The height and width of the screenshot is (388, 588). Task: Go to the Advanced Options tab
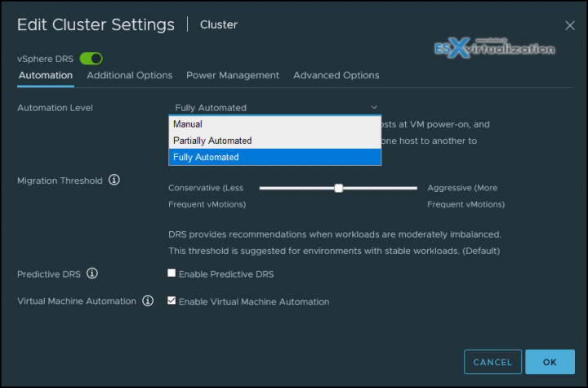click(336, 75)
